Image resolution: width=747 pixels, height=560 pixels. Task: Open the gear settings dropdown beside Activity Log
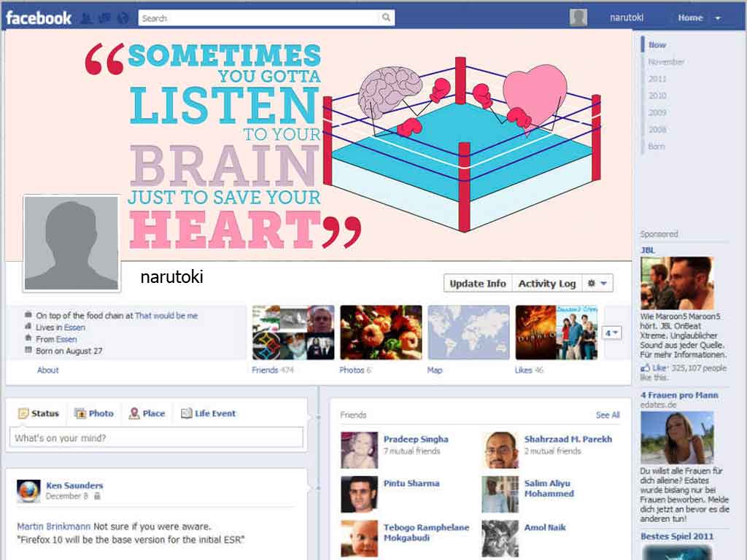pyautogui.click(x=597, y=284)
